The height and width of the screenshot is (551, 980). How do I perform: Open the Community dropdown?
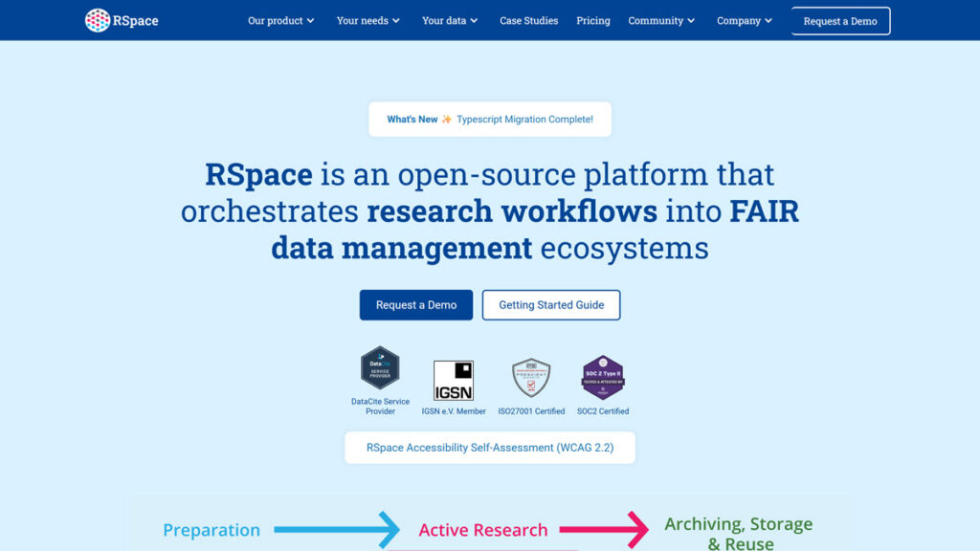point(661,20)
